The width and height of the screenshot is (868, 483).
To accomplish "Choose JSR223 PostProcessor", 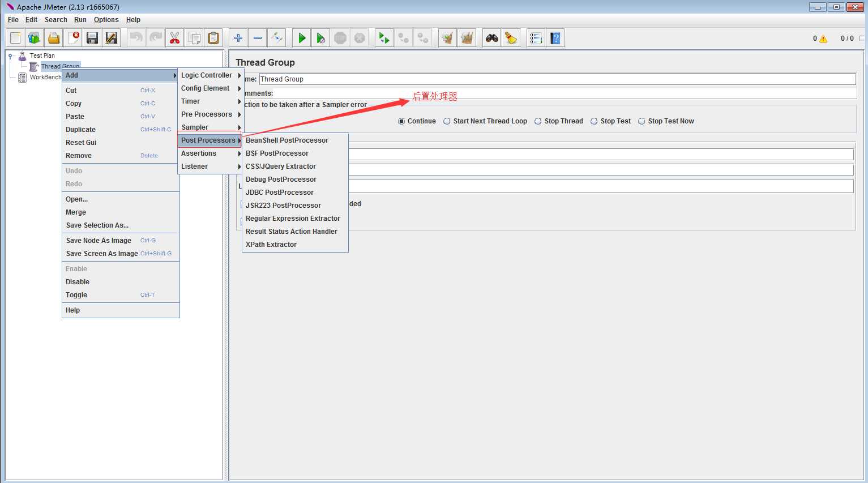I will click(x=295, y=206).
